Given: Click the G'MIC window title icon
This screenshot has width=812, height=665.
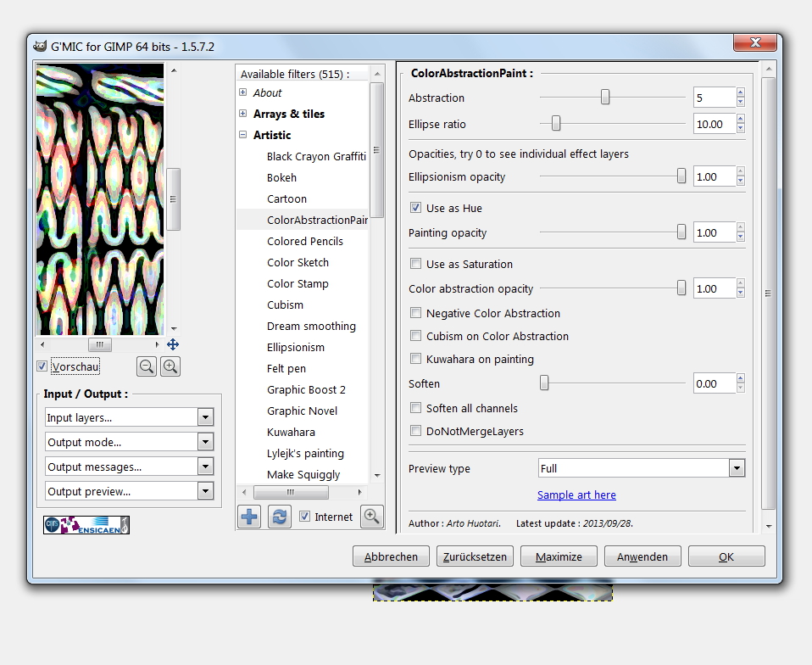Looking at the screenshot, I should point(40,46).
